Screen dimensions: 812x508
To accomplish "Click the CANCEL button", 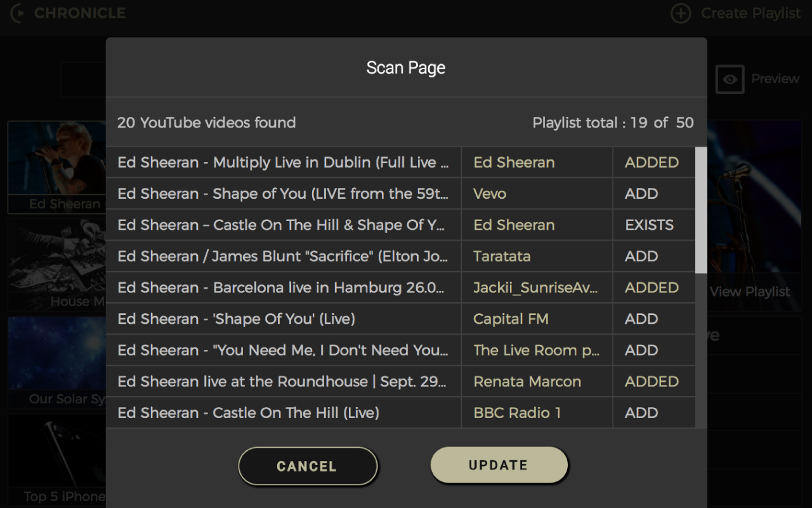I will click(x=308, y=466).
